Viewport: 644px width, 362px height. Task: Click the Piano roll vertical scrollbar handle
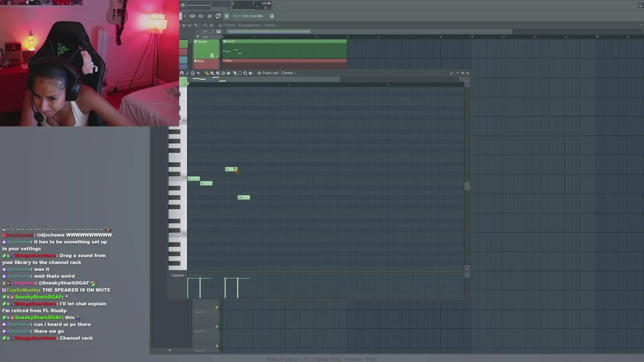point(467,186)
